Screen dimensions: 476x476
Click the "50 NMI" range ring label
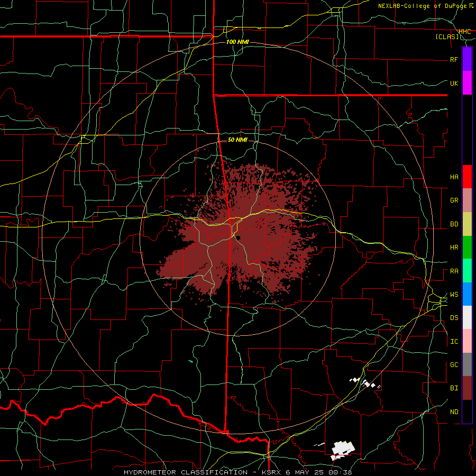tap(237, 140)
